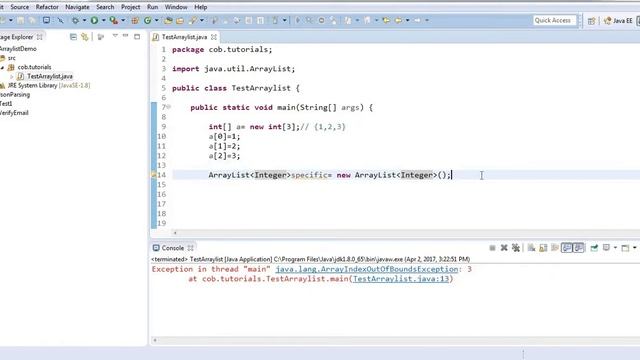
Task: Open the Run button dropdown arrow
Action: (103, 20)
